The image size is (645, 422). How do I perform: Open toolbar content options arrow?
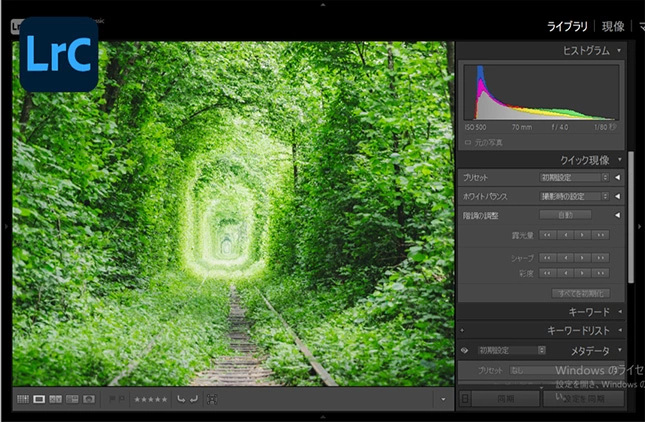(443, 399)
